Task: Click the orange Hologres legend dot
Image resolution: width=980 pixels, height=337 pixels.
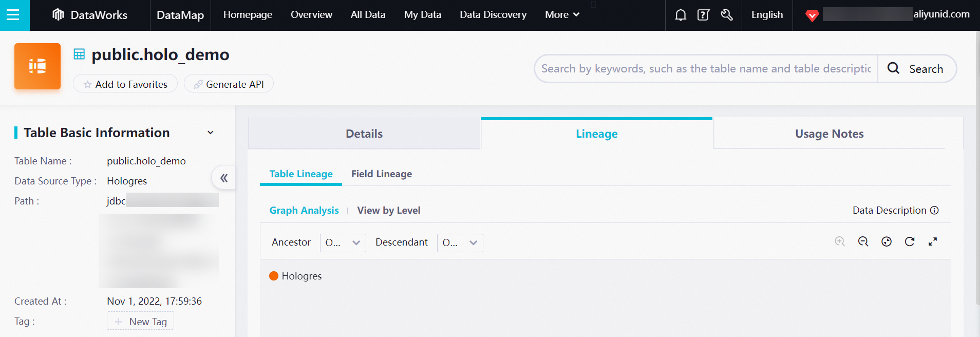Action: pos(274,276)
